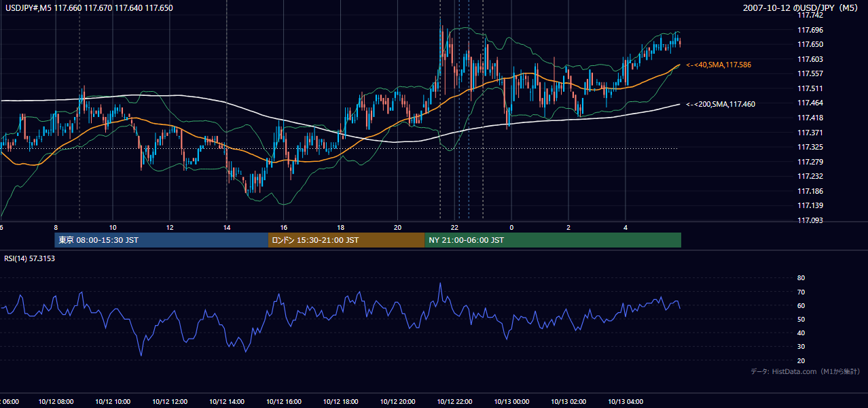Click price level 117.279 on the axis

click(x=810, y=162)
